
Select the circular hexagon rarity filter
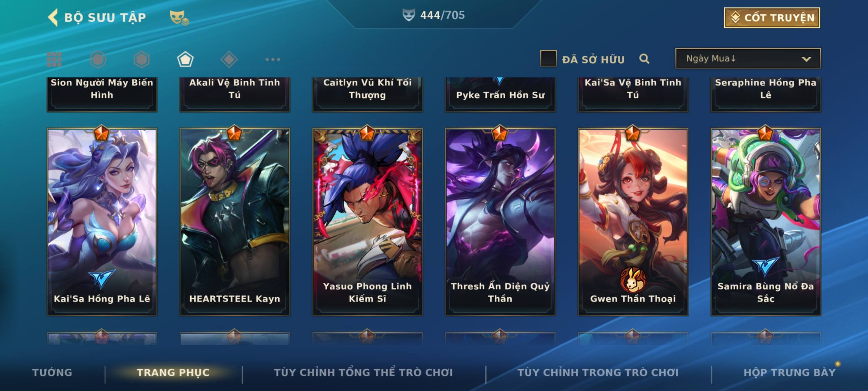click(x=98, y=59)
